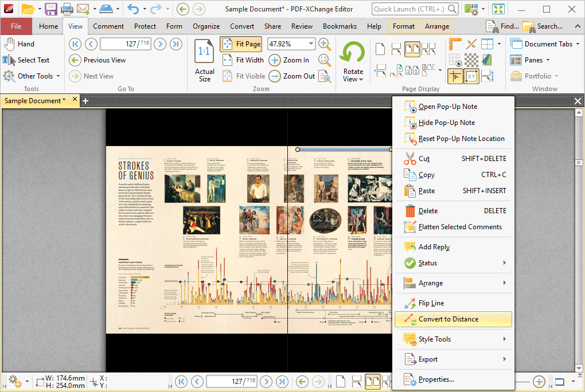Select the Hand tool
This screenshot has width=585, height=392.
(19, 44)
